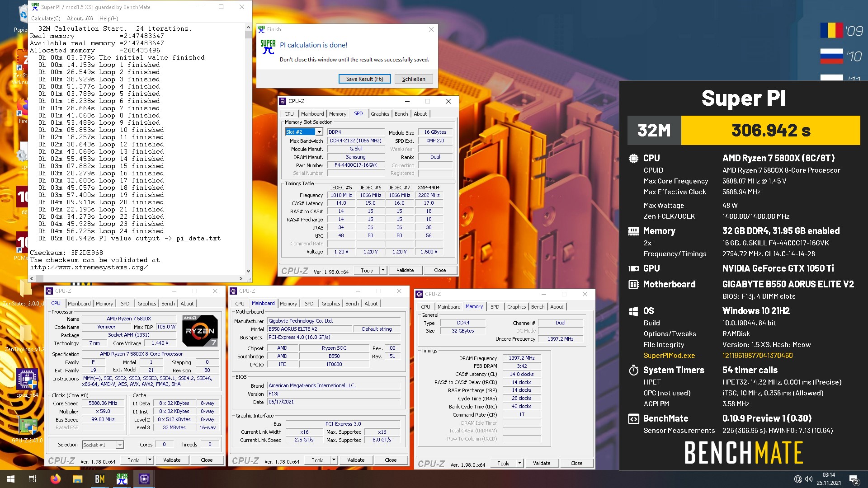Switch to Super PI taskbar icon
The width and height of the screenshot is (868, 488).
pyautogui.click(x=122, y=479)
